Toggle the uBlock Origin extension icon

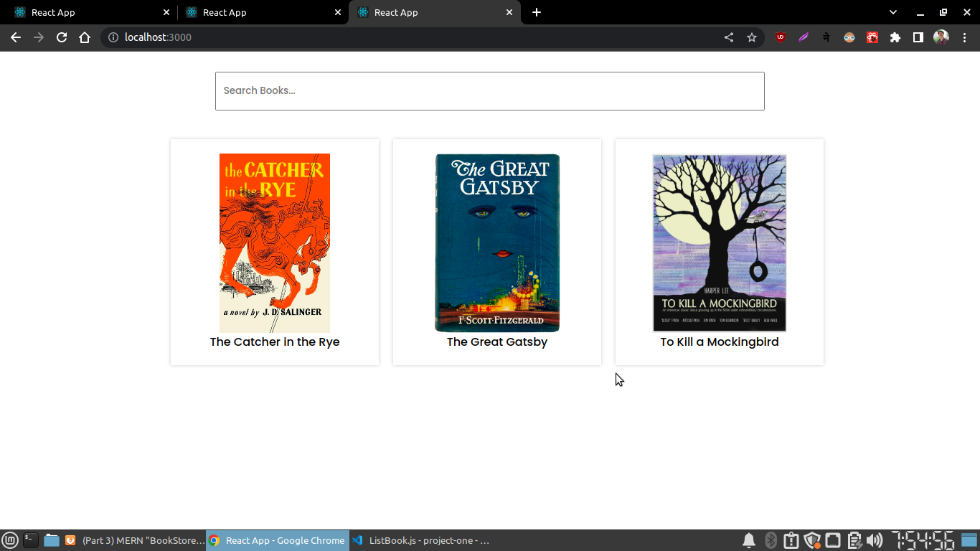781,37
